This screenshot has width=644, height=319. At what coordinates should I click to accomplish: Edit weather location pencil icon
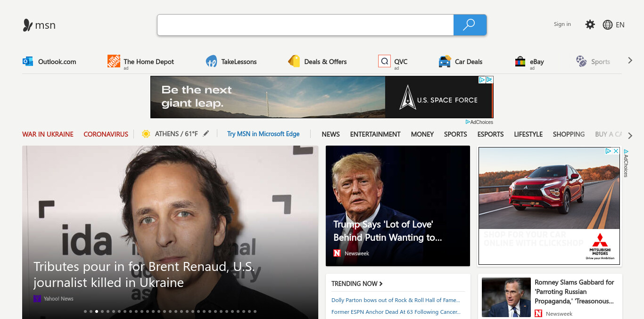click(206, 134)
